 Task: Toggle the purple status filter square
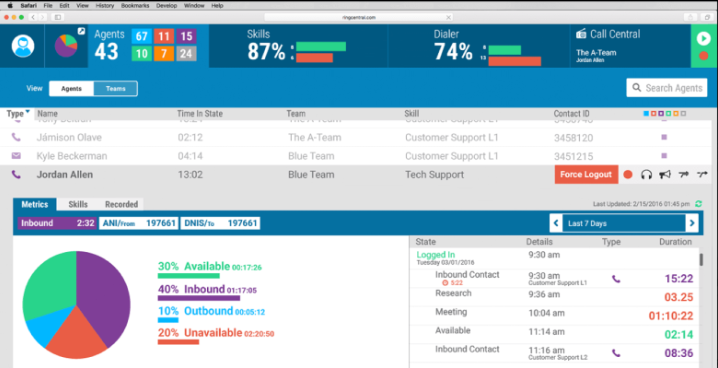(661, 114)
